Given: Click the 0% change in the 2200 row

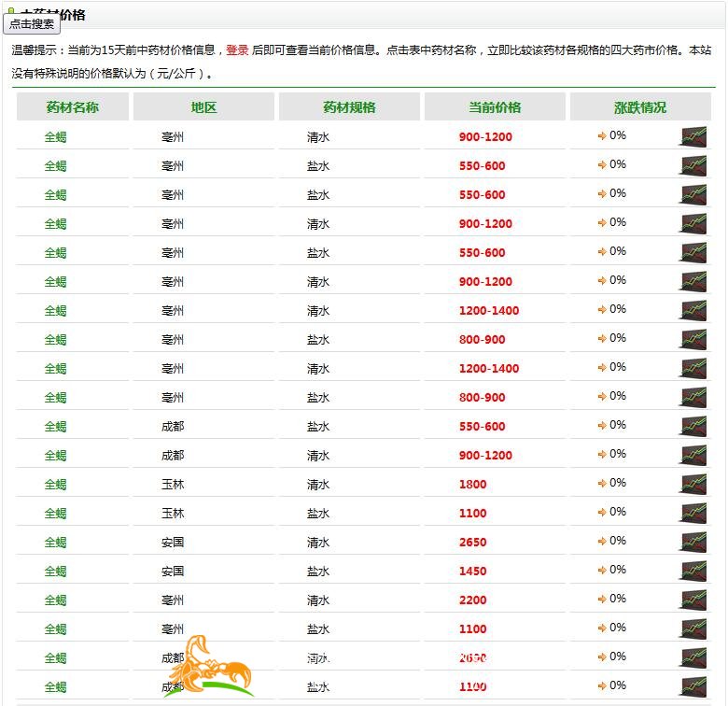Looking at the screenshot, I should coord(618,599).
